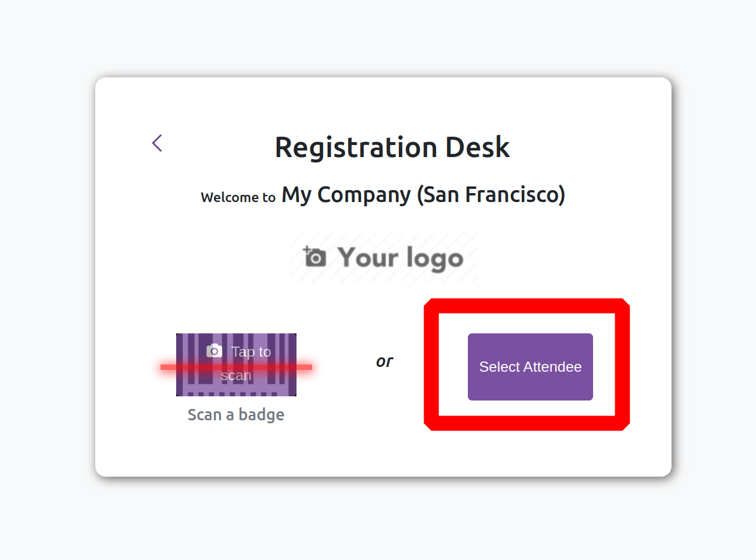The width and height of the screenshot is (756, 560).
Task: Click the camera icon in Tap to scan
Action: [x=214, y=351]
